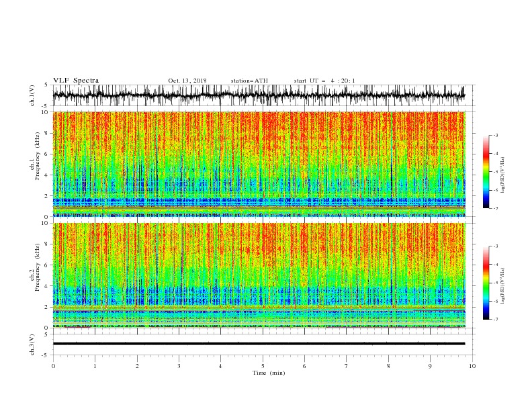Click inside the ch.1 spectrogram panel
This screenshot has height=411, width=532.
259,164
